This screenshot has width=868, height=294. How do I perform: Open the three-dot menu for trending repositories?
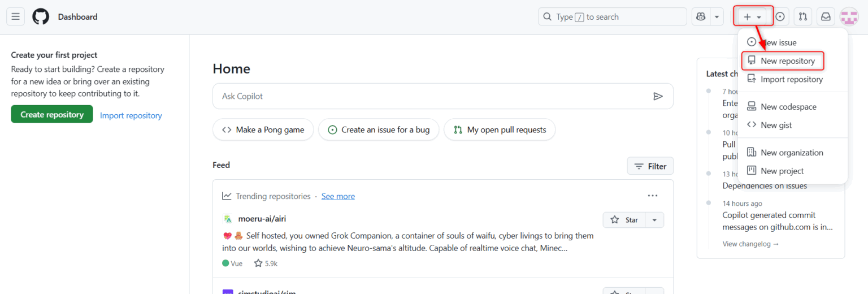[653, 196]
